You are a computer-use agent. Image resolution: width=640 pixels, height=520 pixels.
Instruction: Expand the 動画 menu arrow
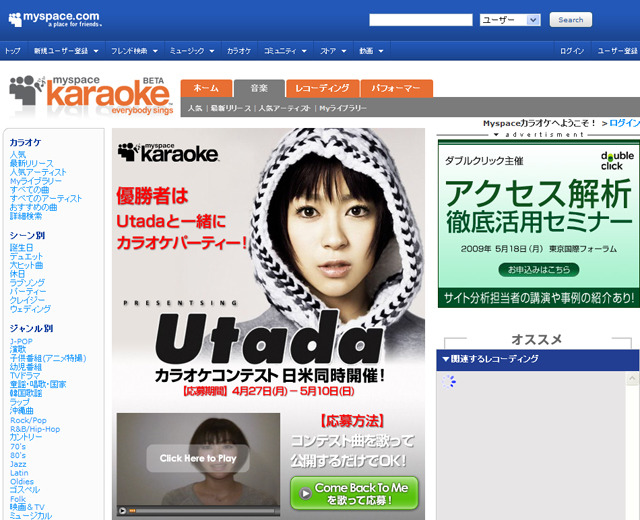[381, 51]
